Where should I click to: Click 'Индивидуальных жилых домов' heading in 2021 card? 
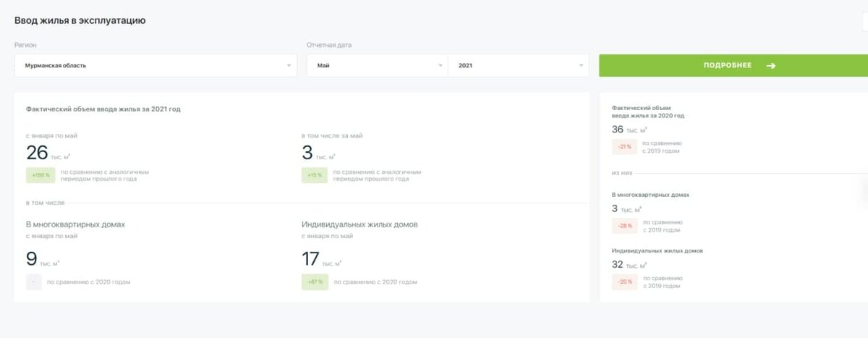coord(359,224)
